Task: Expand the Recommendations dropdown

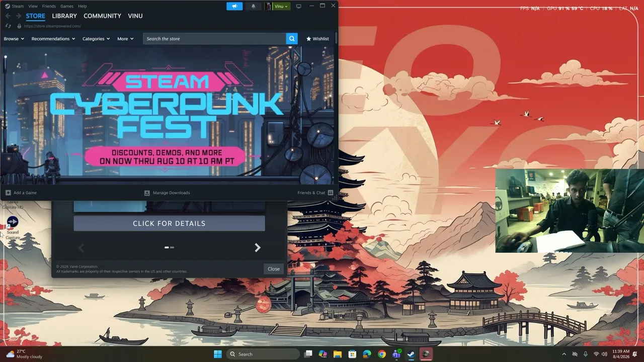Action: coord(53,39)
